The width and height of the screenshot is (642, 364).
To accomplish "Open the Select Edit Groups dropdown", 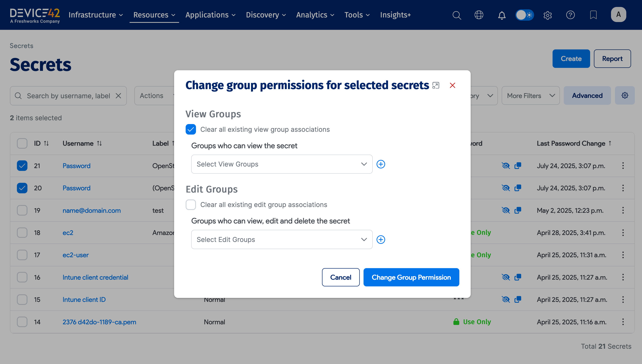I will pos(282,240).
